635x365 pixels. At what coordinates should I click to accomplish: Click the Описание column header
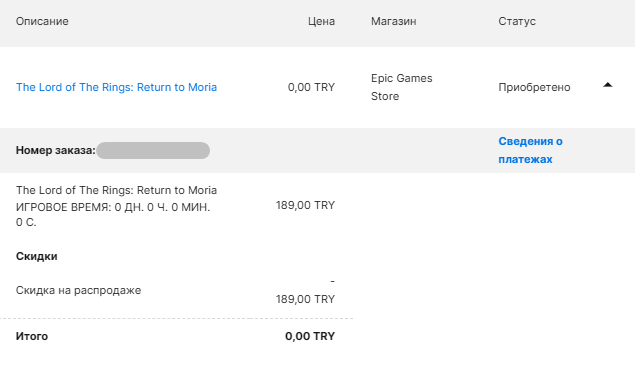pos(42,21)
